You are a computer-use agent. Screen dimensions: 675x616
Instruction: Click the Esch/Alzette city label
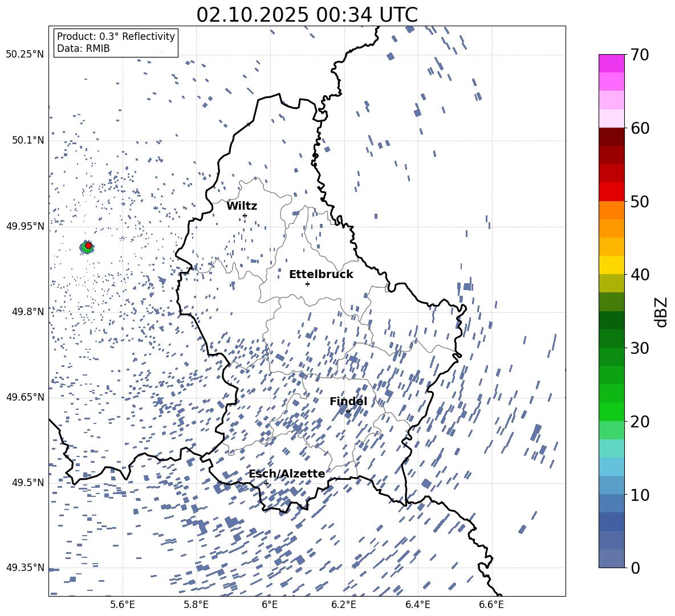287,474
